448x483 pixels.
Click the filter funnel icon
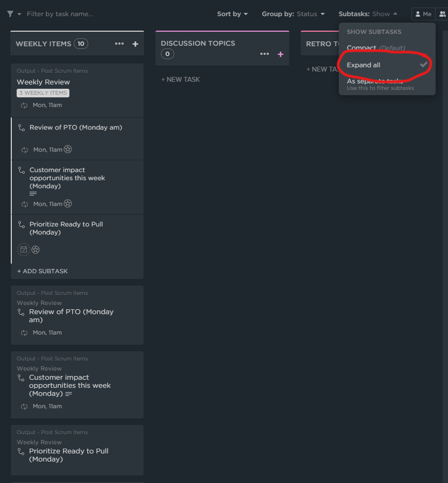(10, 14)
